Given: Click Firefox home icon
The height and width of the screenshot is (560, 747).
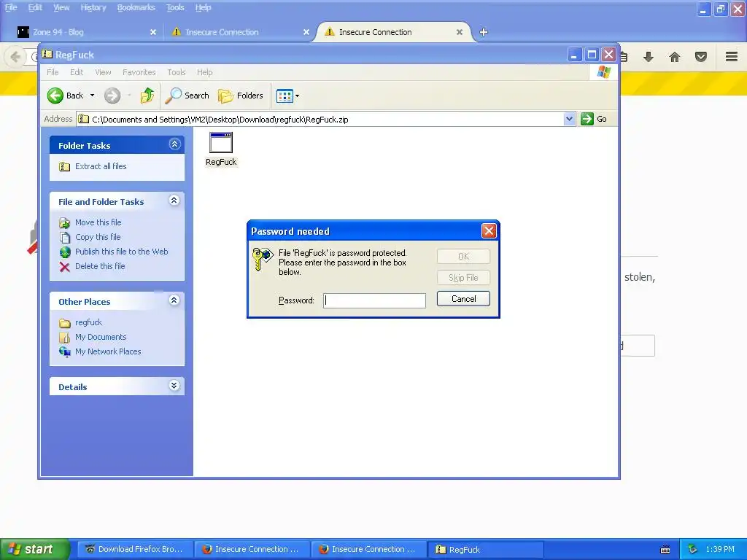Looking at the screenshot, I should (675, 57).
